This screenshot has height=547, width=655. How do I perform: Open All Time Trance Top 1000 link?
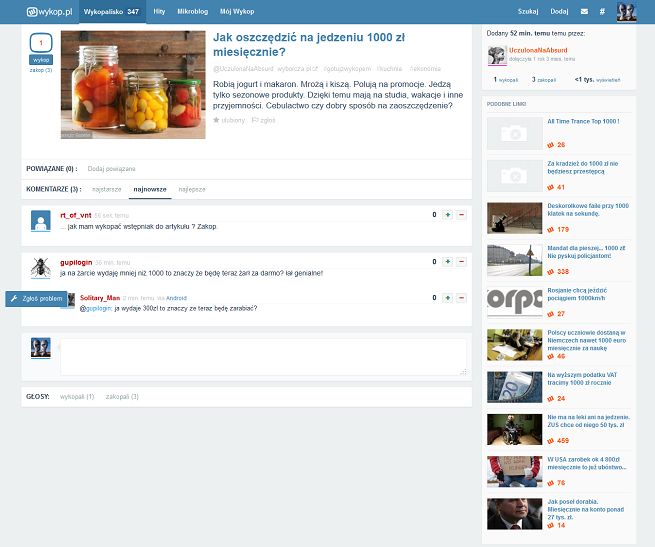coord(583,121)
